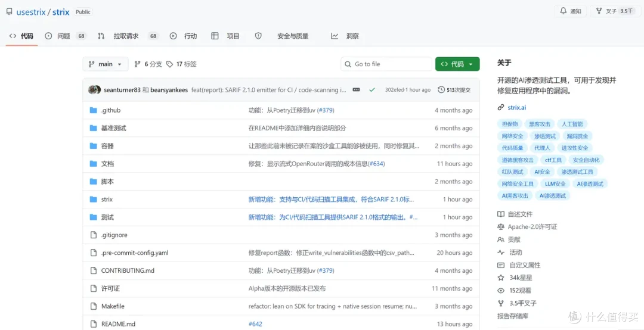Image resolution: width=644 pixels, height=330 pixels.
Task: Expand commit message ellipsis button
Action: tap(356, 89)
